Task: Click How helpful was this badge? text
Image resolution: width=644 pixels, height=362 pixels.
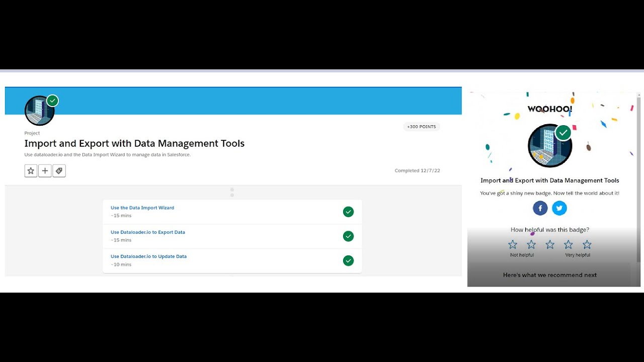Action: [x=550, y=230]
